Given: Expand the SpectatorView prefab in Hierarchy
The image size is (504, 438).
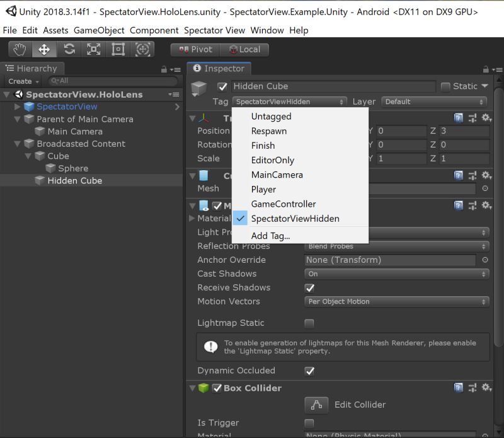Looking at the screenshot, I should pyautogui.click(x=18, y=107).
